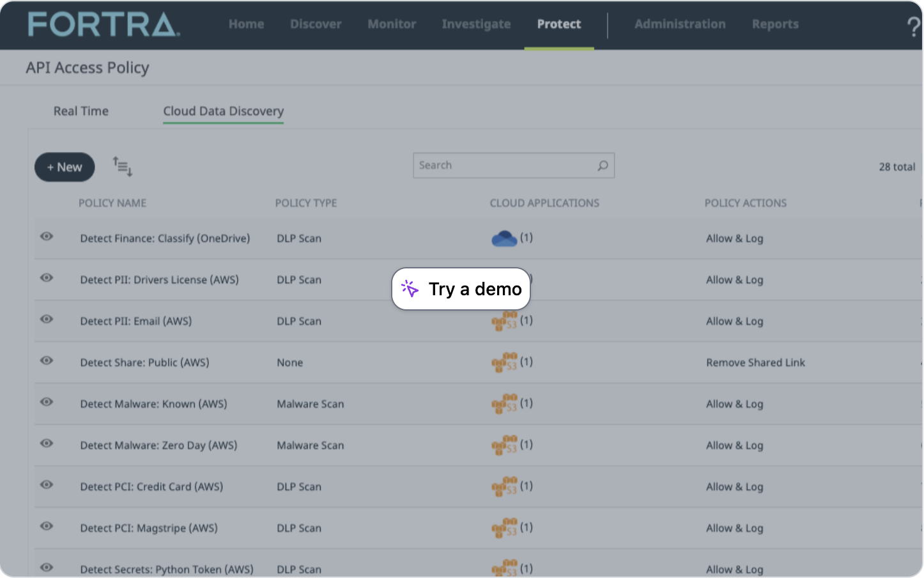Open the Monitor menu
Image resolution: width=924 pixels, height=579 pixels.
pyautogui.click(x=392, y=24)
